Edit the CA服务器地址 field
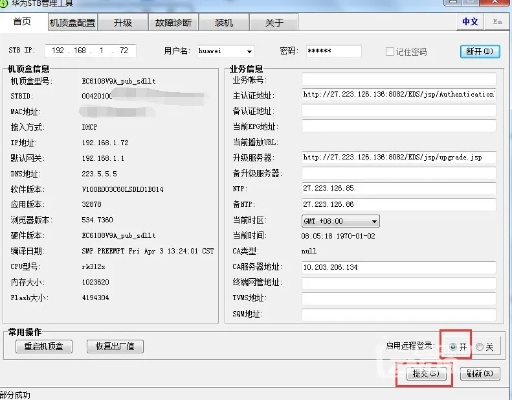Viewport: 512px width, 400px height. 399,267
